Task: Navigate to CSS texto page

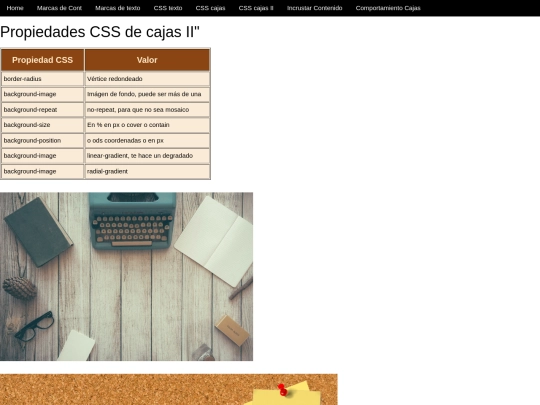Action: [x=168, y=8]
